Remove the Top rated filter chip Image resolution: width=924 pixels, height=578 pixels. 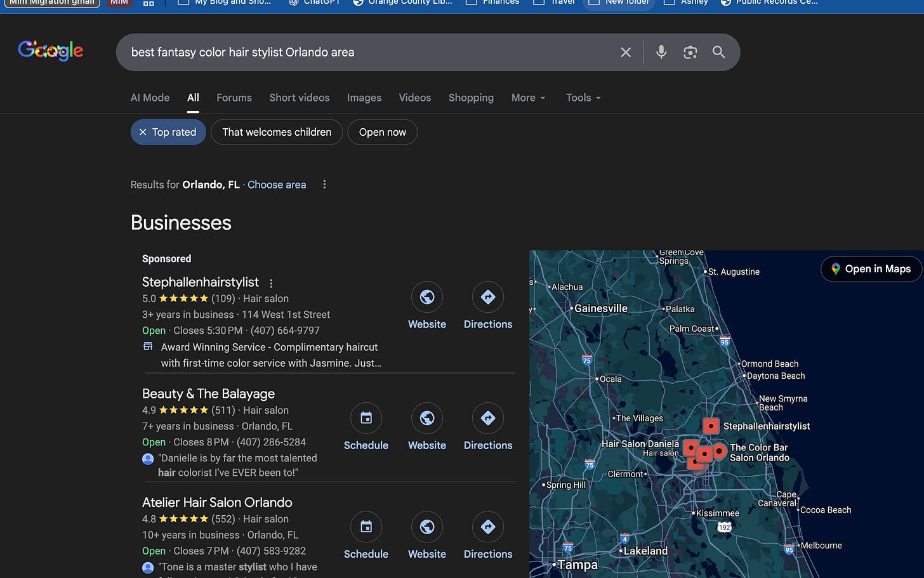point(168,132)
